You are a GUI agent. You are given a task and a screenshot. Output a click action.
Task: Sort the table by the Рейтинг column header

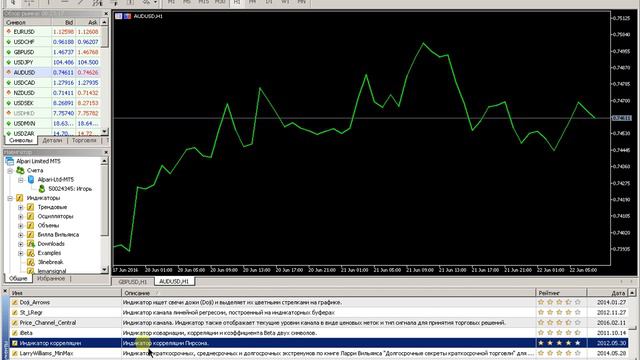coord(561,293)
